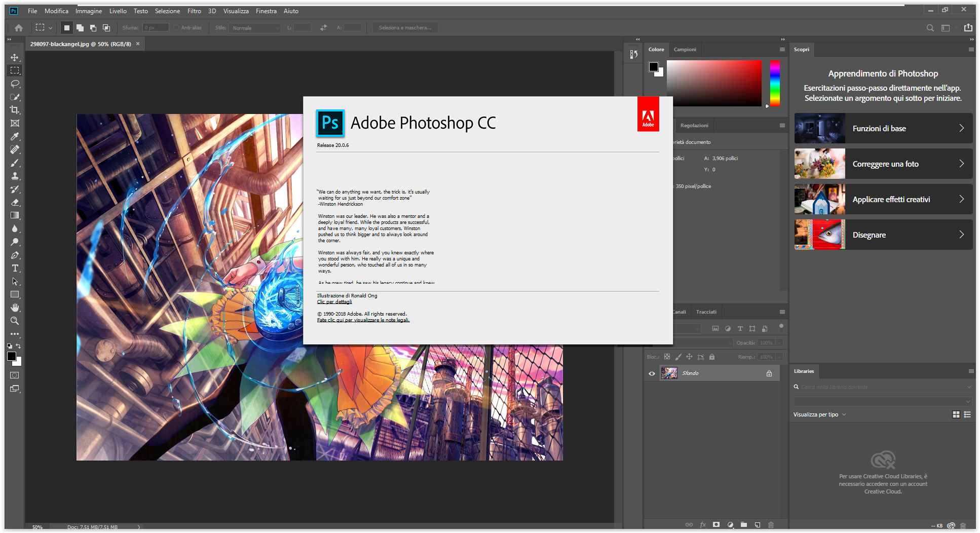
Task: Expand the Disegnare tutorial chevron
Action: click(962, 235)
